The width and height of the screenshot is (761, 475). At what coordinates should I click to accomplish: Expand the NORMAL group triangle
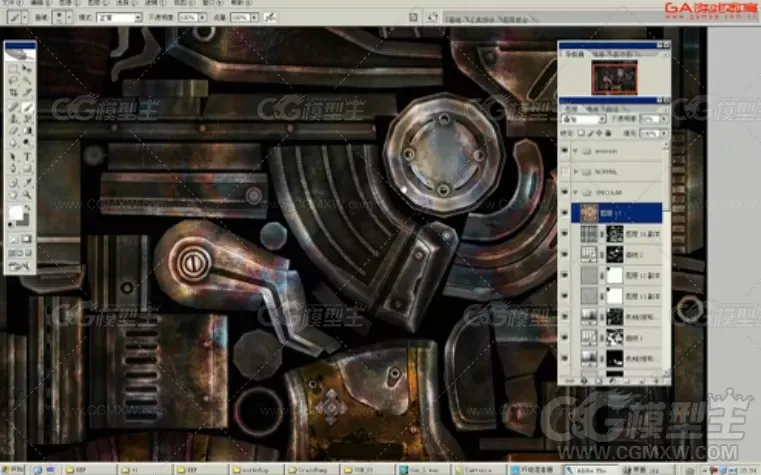click(x=576, y=172)
